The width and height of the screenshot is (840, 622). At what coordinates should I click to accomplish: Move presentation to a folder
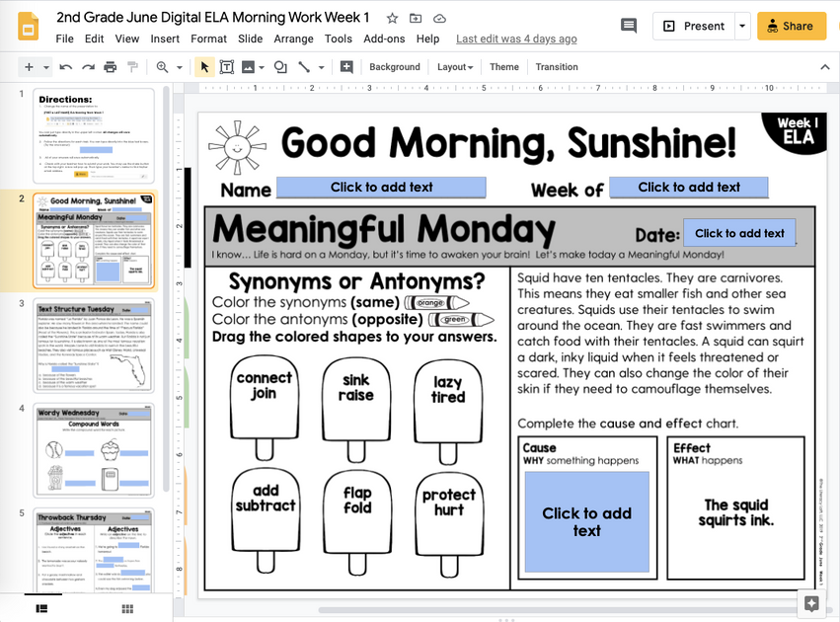coord(416,17)
